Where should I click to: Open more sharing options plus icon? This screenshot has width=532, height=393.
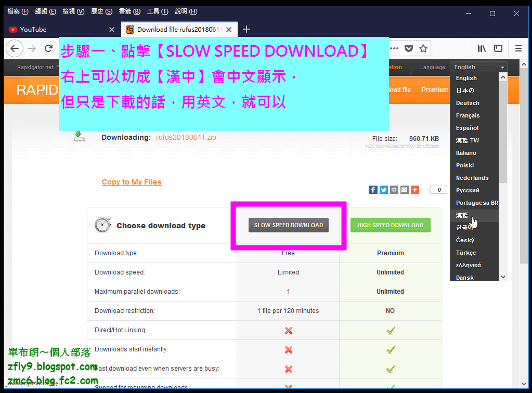[415, 190]
